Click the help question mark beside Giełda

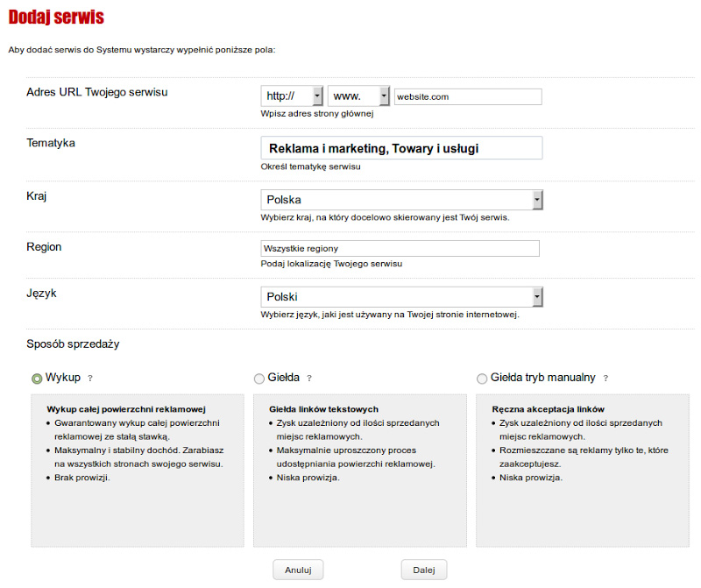[309, 379]
